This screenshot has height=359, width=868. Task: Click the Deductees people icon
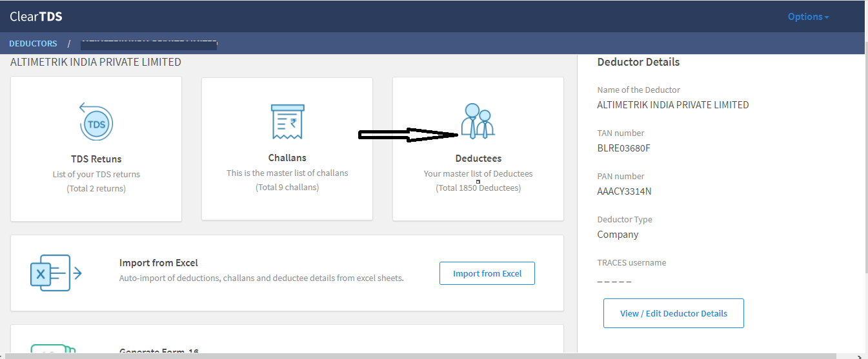pyautogui.click(x=478, y=121)
